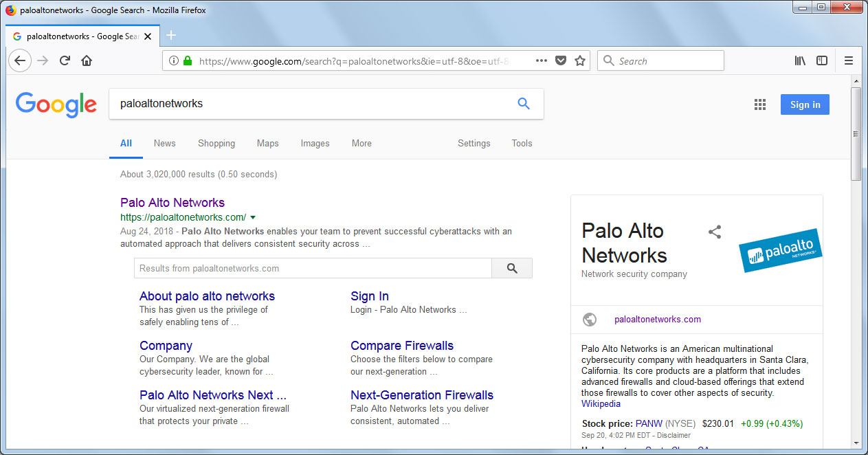
Task: Click the Google logo
Action: click(x=56, y=104)
